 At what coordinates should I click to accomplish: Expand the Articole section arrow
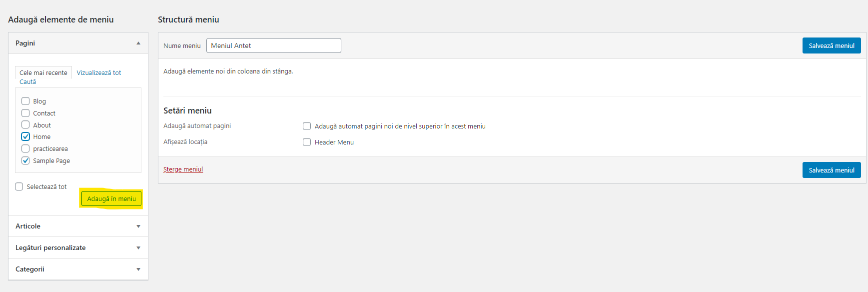pos(138,226)
